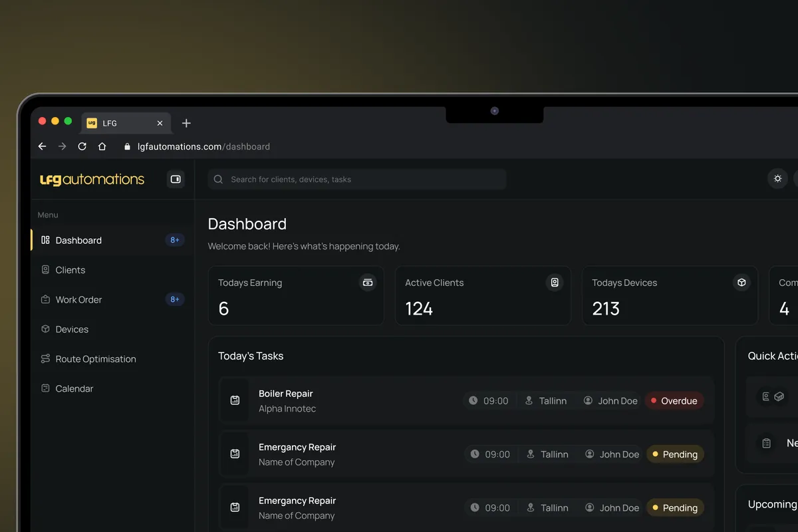Viewport: 798px width, 532px height.
Task: Click the wallet icon on Todays Earning card
Action: (368, 282)
